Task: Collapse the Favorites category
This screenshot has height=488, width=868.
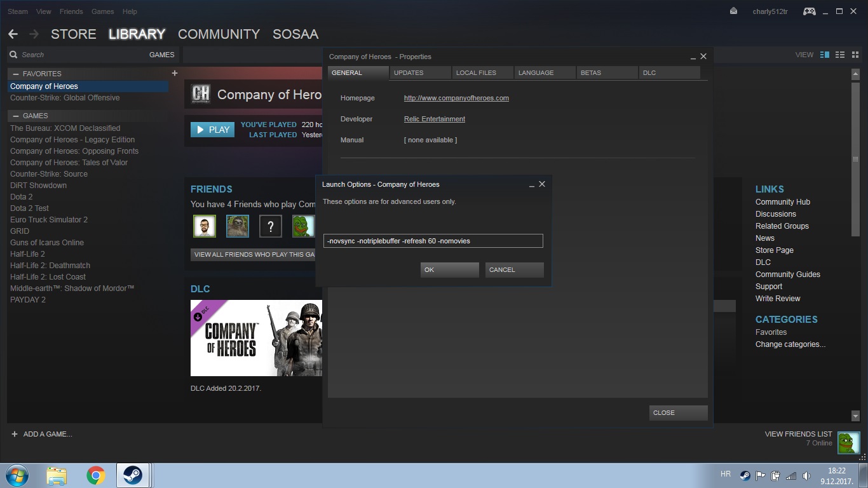Action: click(x=16, y=74)
